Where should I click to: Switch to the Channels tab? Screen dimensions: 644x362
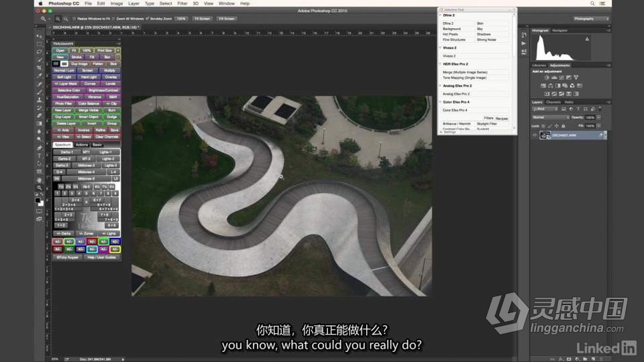(553, 102)
